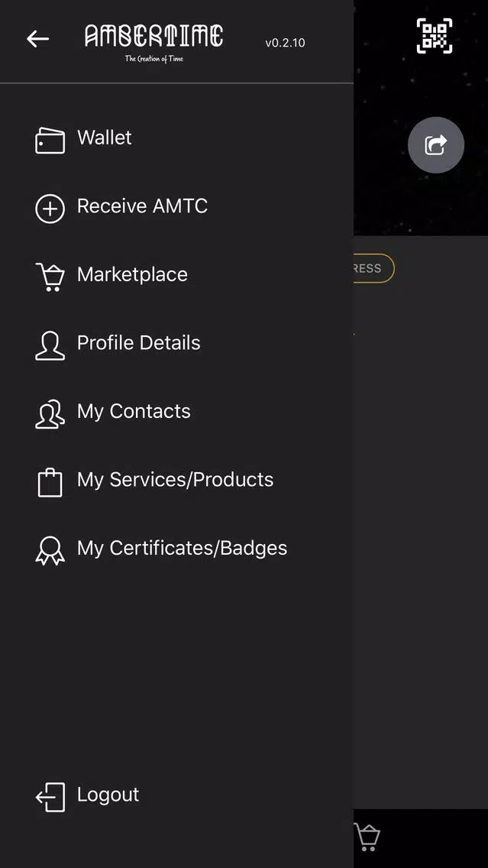Click the plus circle Receive icon
Viewport: 488px width, 868px height.
pos(50,209)
